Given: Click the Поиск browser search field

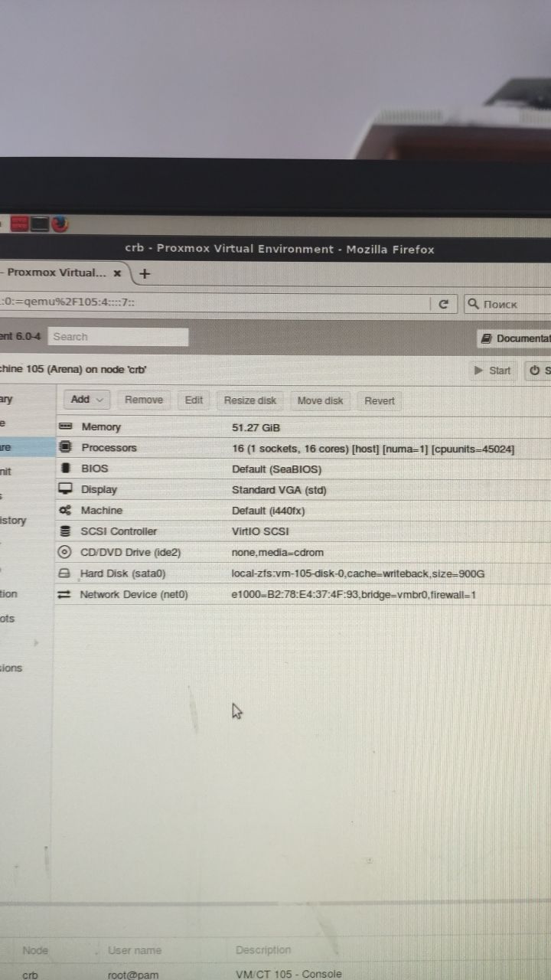Looking at the screenshot, I should [507, 304].
